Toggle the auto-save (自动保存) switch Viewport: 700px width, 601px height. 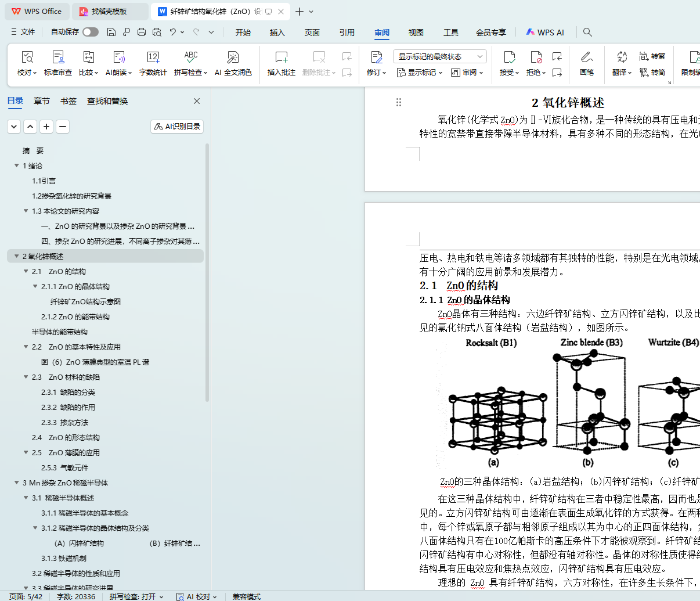pyautogui.click(x=90, y=32)
